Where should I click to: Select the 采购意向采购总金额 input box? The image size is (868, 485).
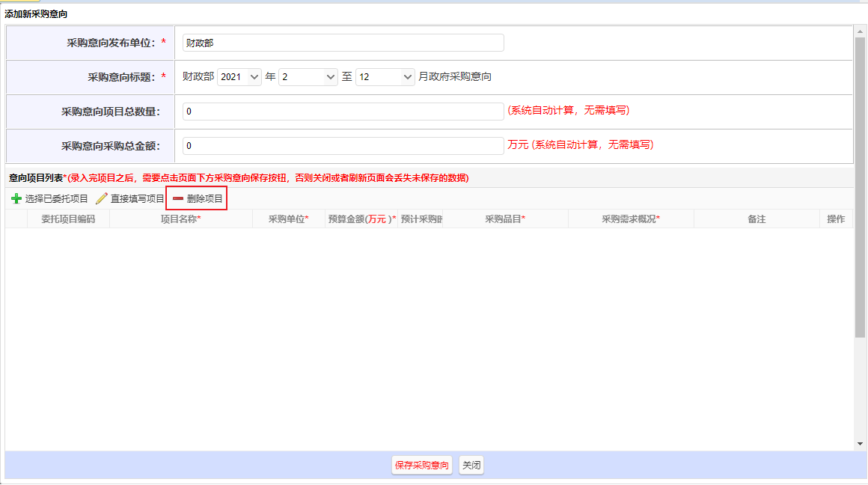343,146
